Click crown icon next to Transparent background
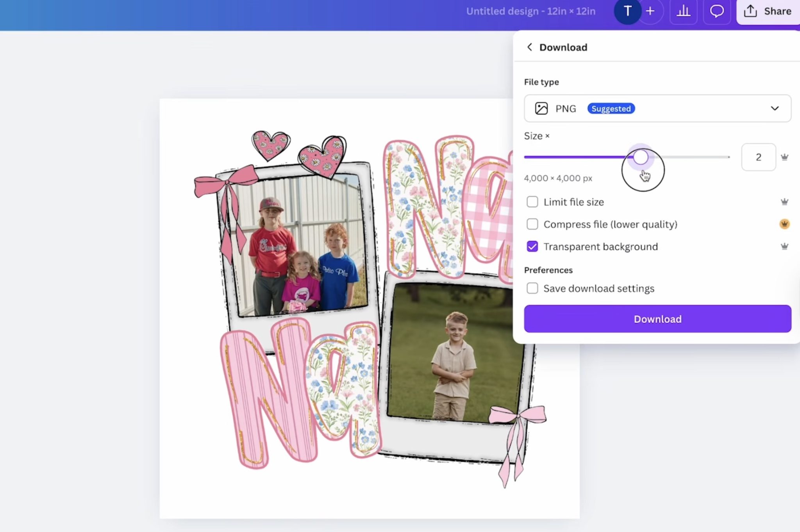The image size is (800, 532). tap(784, 246)
